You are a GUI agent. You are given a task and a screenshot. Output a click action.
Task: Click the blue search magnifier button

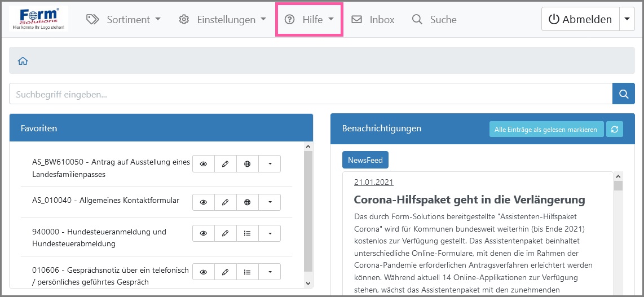[623, 94]
